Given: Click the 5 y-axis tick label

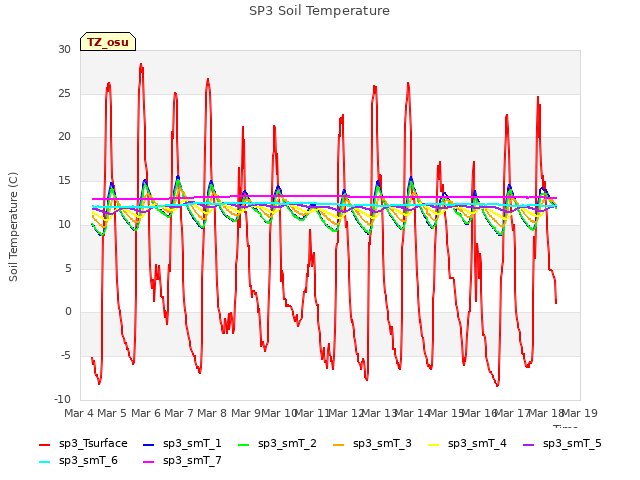Looking at the screenshot, I should [x=68, y=268].
